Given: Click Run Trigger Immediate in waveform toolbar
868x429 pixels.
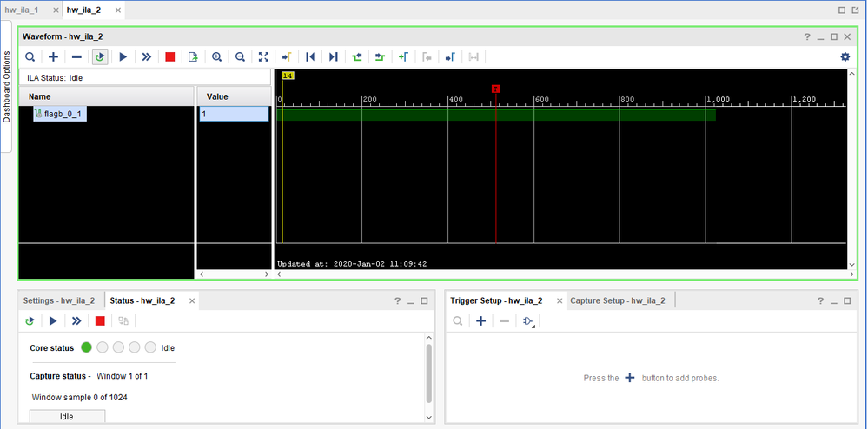Looking at the screenshot, I should click(147, 56).
